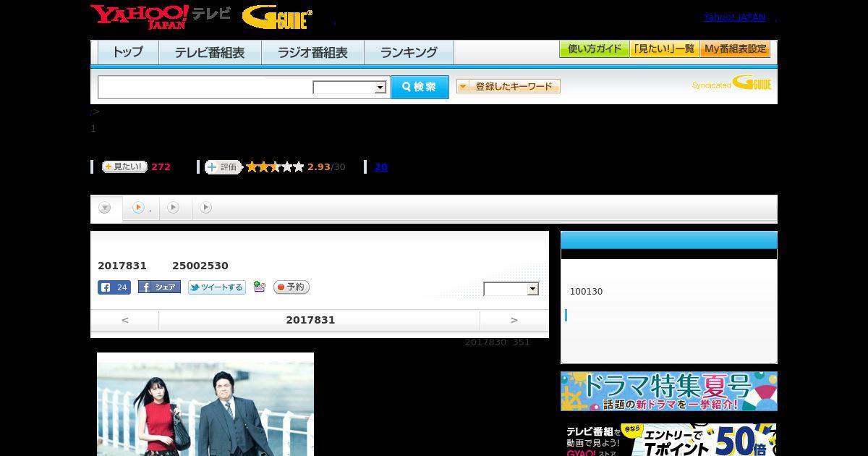Viewport: 868px width, 456px height.
Task: Click the 予約 recording reservation button
Action: click(x=292, y=287)
